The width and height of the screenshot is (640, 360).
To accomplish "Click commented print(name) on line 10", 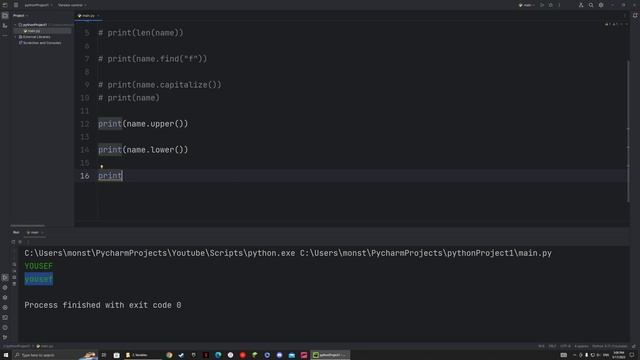I will tap(129, 98).
